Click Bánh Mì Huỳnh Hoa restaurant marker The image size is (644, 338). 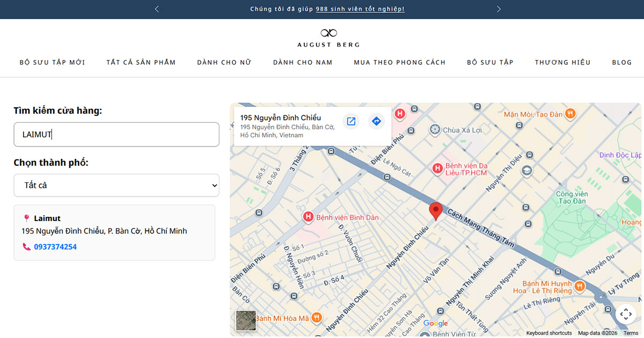pyautogui.click(x=580, y=286)
